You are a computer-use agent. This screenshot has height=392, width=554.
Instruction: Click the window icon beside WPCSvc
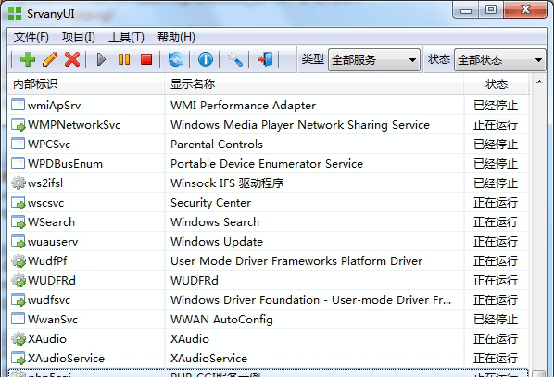[18, 144]
